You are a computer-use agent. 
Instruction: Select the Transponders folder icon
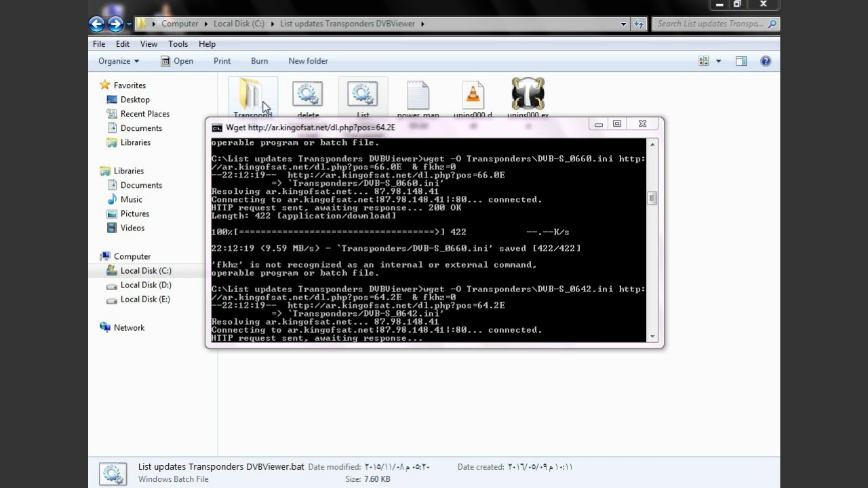[252, 94]
